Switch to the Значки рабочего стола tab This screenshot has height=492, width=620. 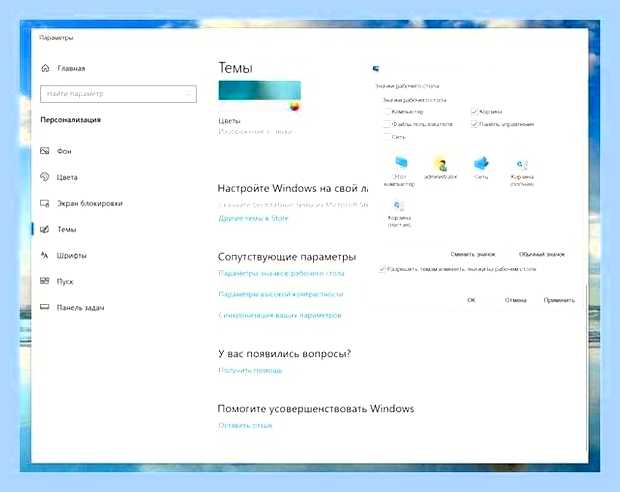tap(407, 86)
